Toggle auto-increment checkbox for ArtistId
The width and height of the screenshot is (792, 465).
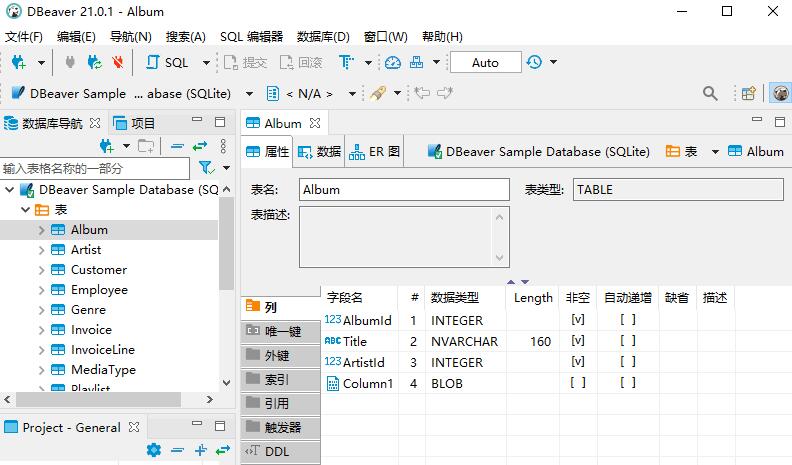(x=628, y=361)
